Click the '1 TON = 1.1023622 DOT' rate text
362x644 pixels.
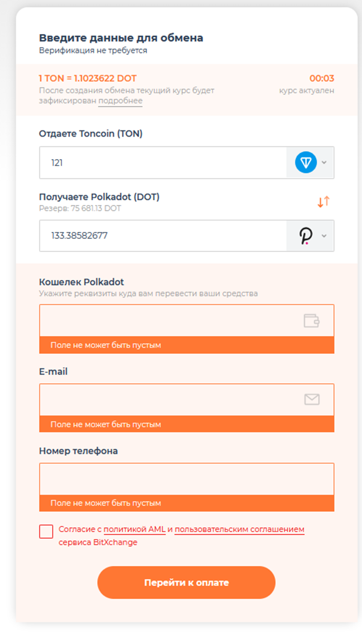87,79
